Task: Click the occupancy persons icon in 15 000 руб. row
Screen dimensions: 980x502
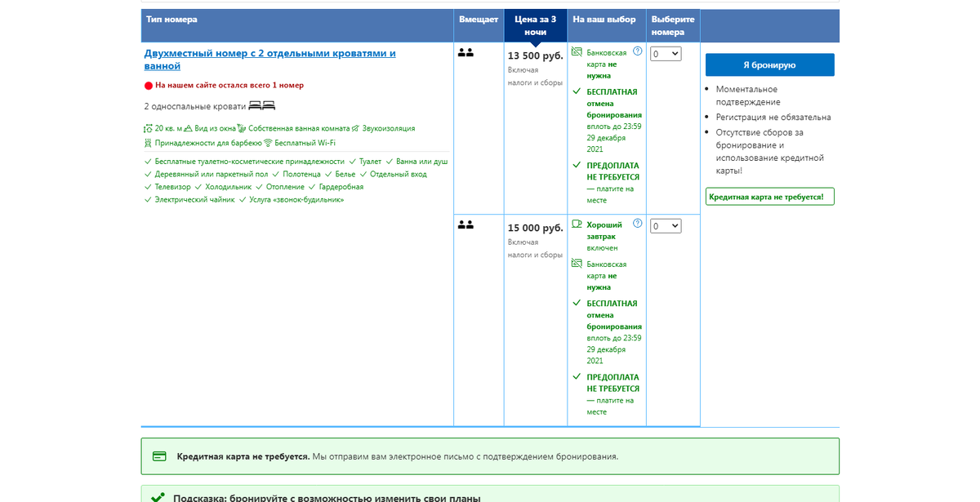Action: coord(465,224)
